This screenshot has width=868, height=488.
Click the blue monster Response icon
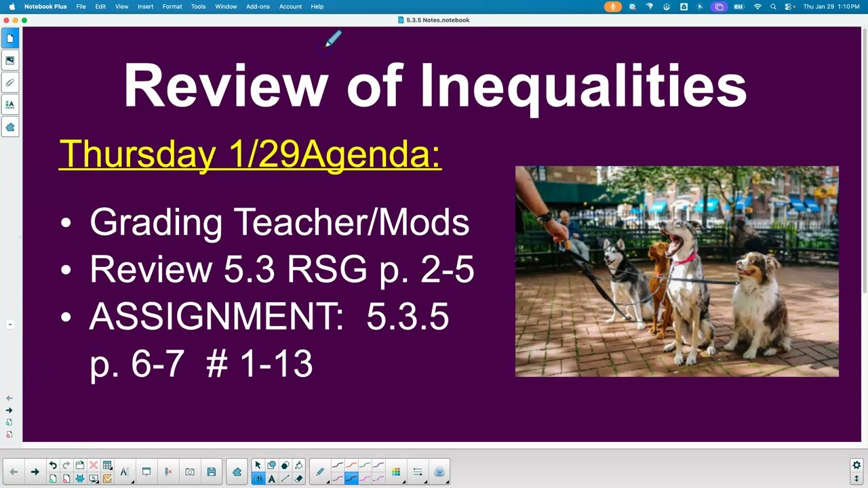click(x=80, y=479)
